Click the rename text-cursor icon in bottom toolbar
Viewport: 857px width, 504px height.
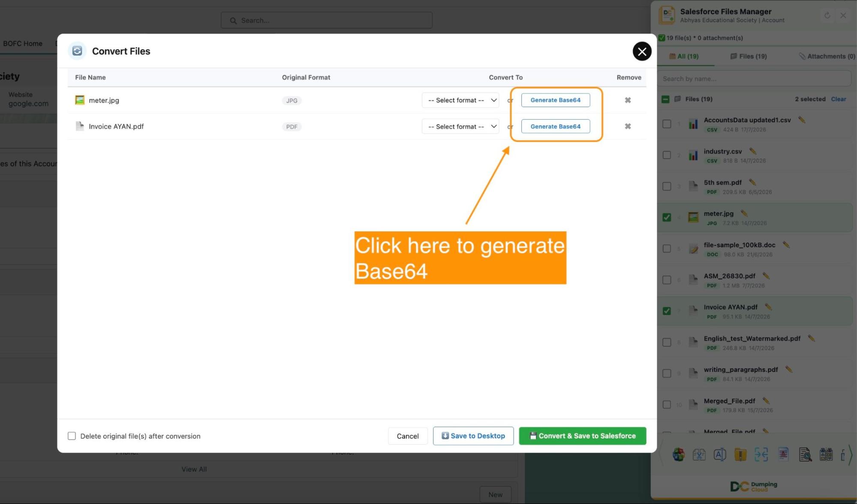point(720,454)
